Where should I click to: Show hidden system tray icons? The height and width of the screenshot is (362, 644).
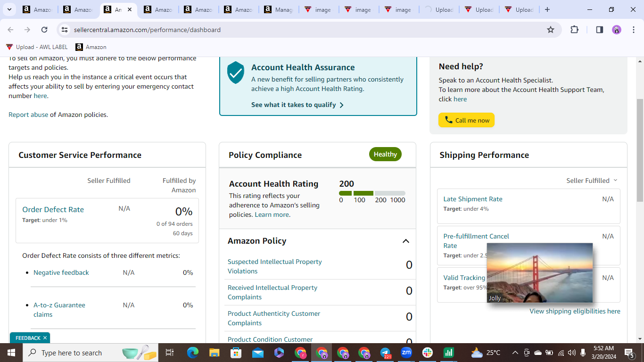pyautogui.click(x=515, y=353)
